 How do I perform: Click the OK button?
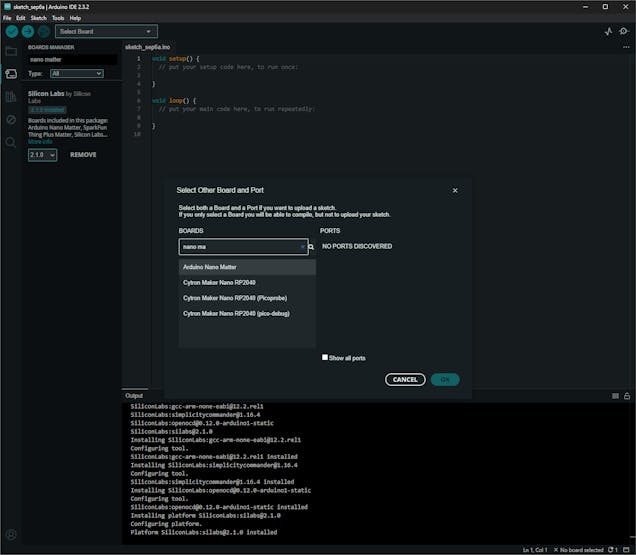(x=445, y=380)
